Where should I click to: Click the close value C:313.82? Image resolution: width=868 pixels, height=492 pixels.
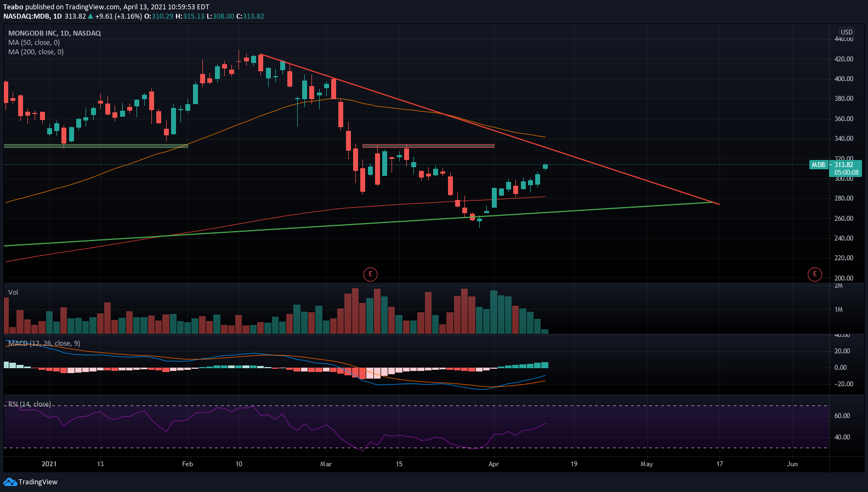[x=250, y=16]
